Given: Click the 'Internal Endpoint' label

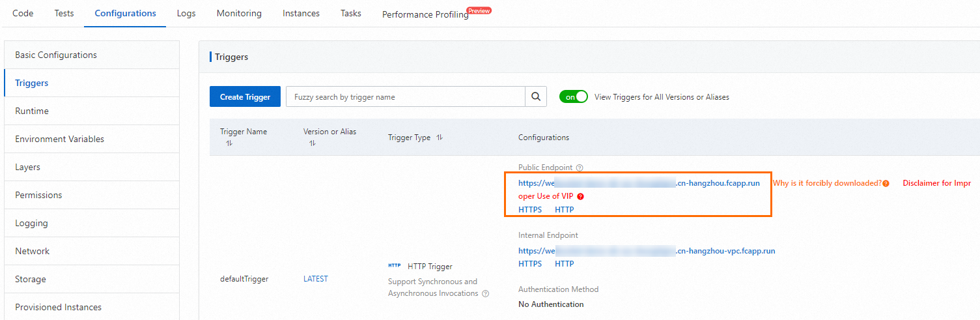Looking at the screenshot, I should [x=548, y=235].
